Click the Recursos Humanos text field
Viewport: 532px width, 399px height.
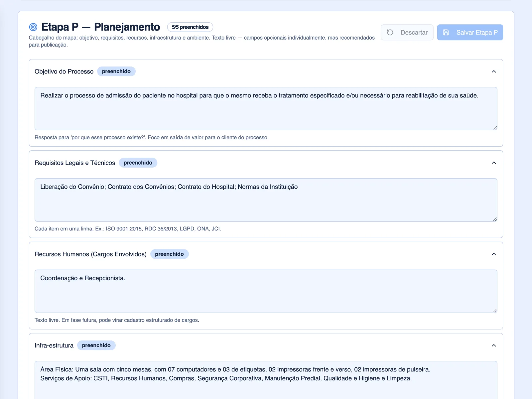[266, 291]
